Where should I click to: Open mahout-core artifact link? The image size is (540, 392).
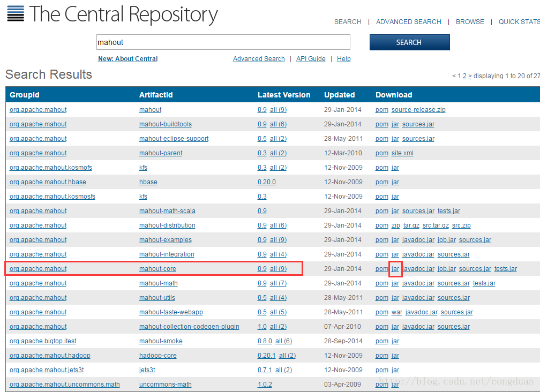click(x=157, y=269)
